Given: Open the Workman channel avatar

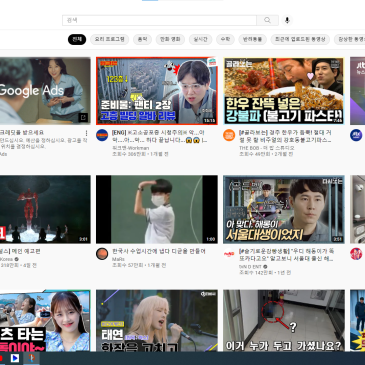Looking at the screenshot, I should coord(102,135).
